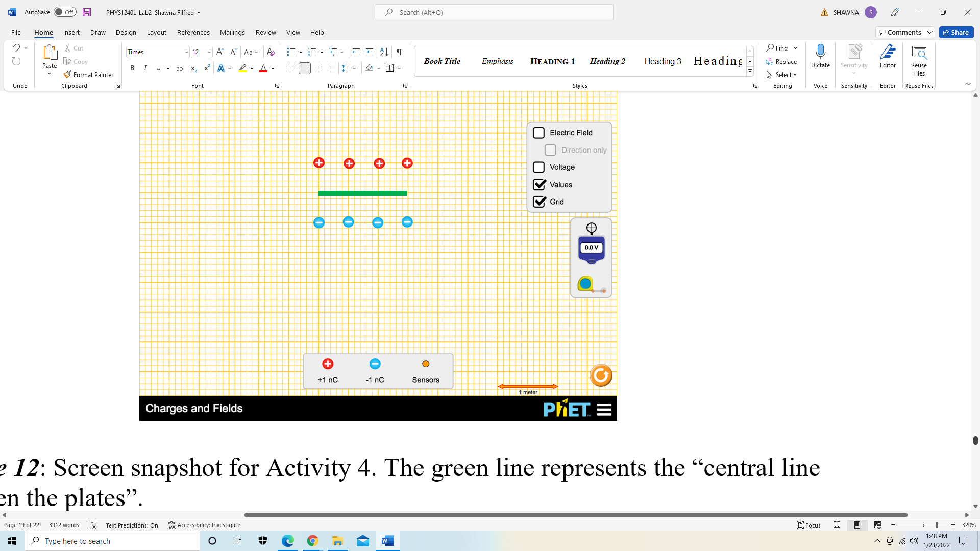Switch to the Insert ribbon tab
This screenshot has height=551, width=980.
coord(71,32)
